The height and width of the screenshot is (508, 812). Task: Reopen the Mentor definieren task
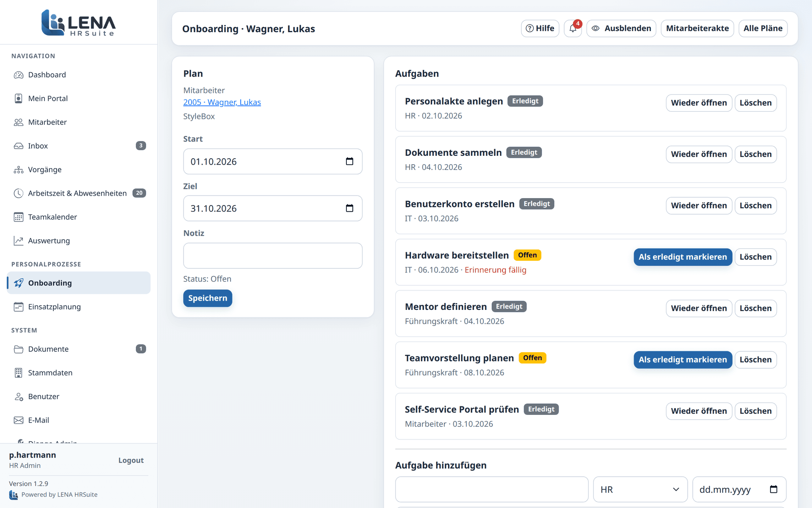pyautogui.click(x=699, y=308)
